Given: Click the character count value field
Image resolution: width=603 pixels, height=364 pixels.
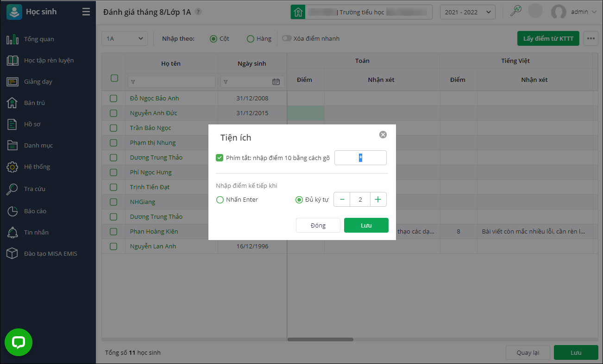Looking at the screenshot, I should [x=360, y=199].
